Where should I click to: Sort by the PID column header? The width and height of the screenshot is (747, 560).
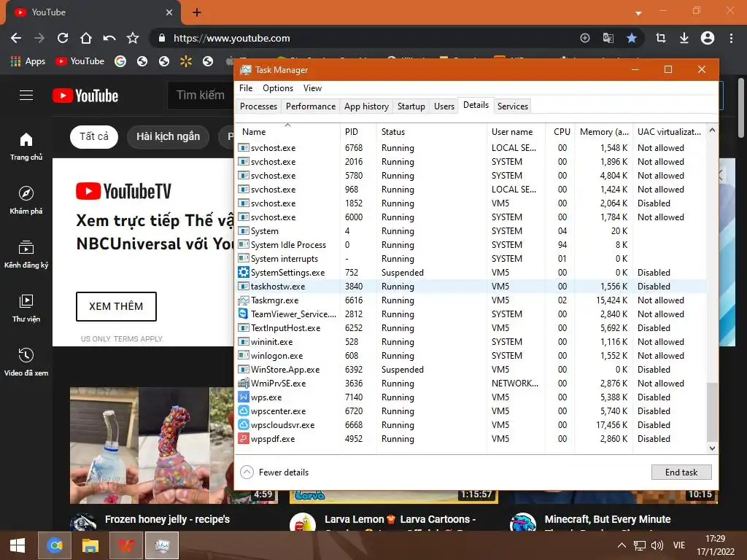[357, 131]
